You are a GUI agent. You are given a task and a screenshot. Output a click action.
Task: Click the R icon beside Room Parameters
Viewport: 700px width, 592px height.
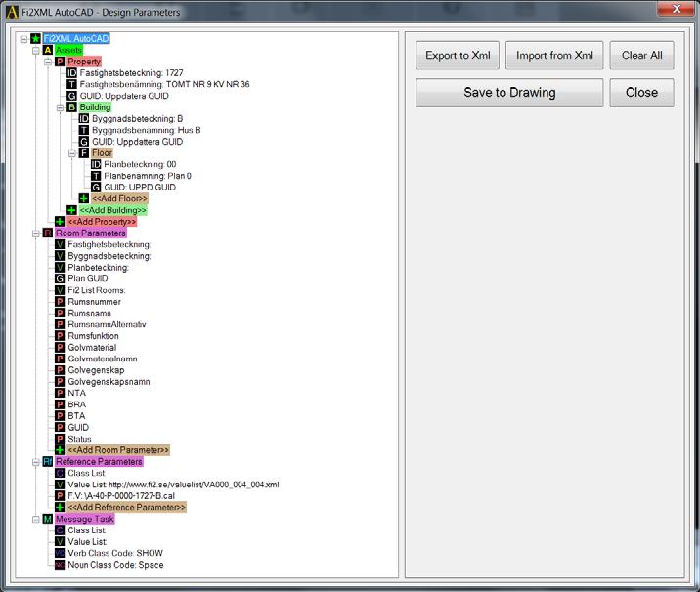click(x=48, y=233)
